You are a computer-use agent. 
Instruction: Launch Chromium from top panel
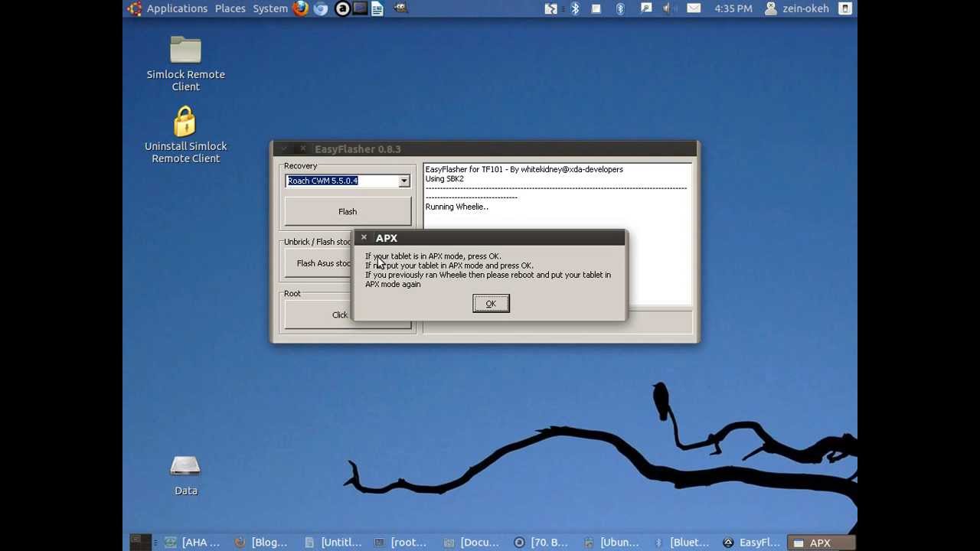point(321,8)
